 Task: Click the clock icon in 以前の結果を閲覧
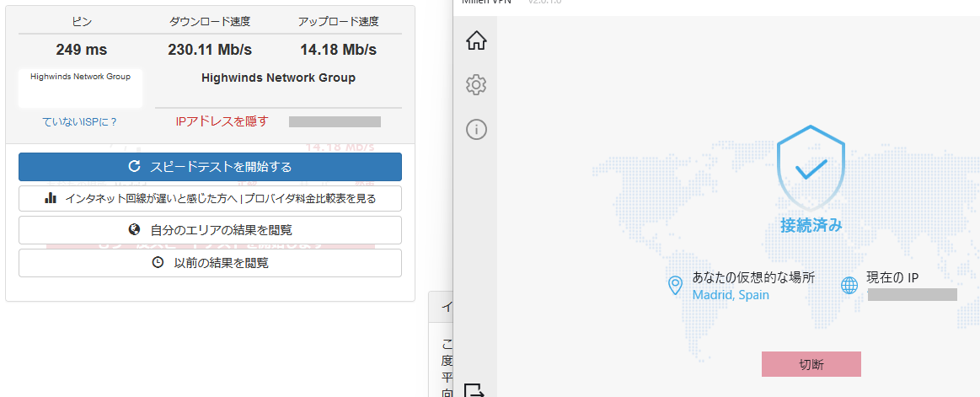tap(157, 262)
